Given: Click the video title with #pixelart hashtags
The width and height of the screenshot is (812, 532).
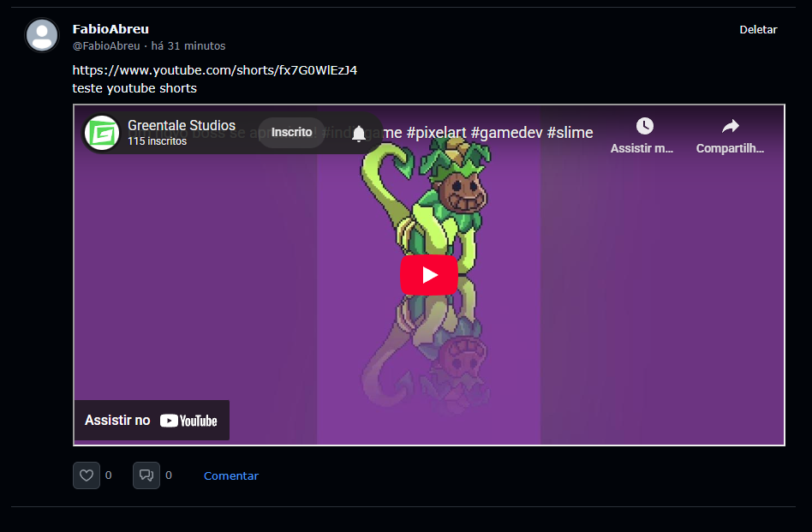Looking at the screenshot, I should pyautogui.click(x=497, y=133).
